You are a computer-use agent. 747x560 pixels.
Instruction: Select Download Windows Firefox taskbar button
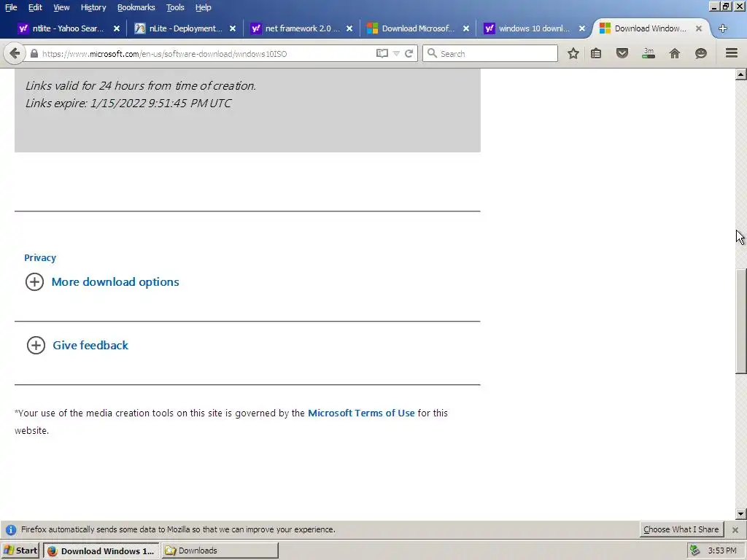click(101, 551)
